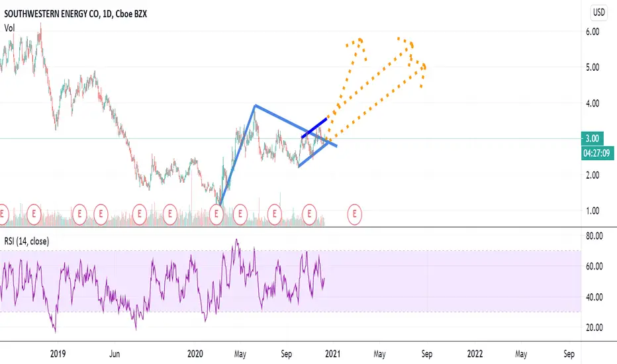Click the 2019 time axis label
617x364 pixels.
[58, 354]
